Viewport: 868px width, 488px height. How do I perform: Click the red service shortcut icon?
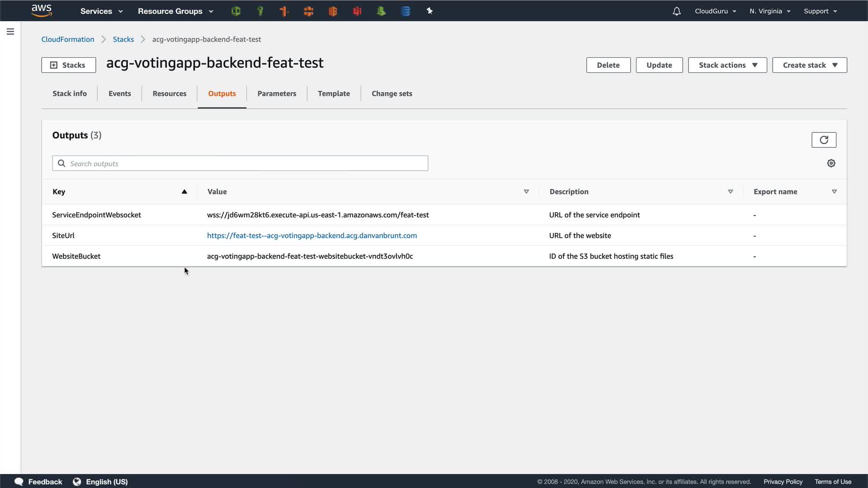click(357, 11)
